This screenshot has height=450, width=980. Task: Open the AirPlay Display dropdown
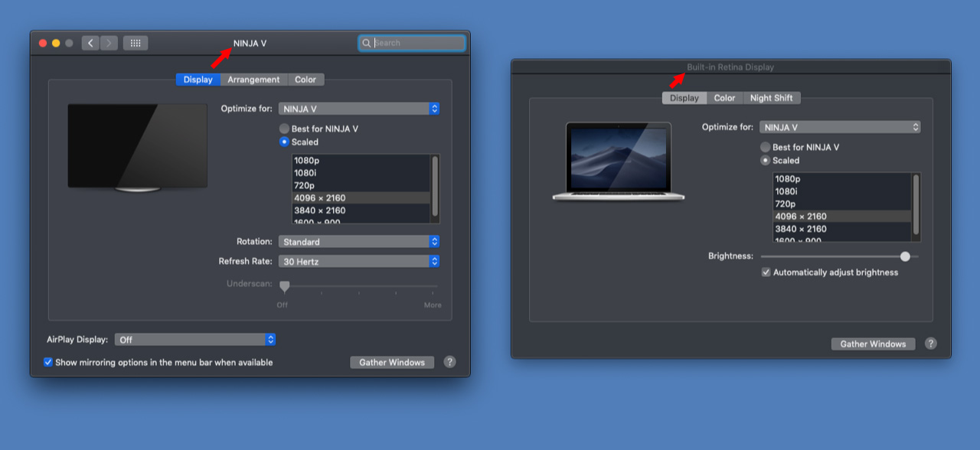point(195,340)
